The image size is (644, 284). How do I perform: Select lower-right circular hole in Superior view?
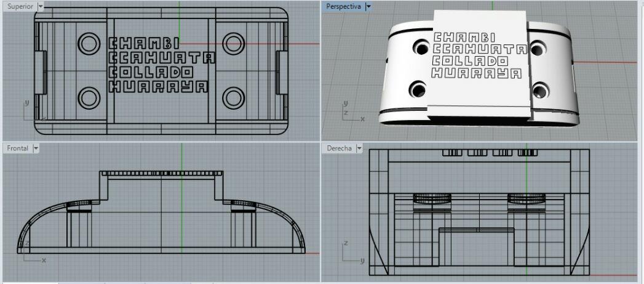233,98
